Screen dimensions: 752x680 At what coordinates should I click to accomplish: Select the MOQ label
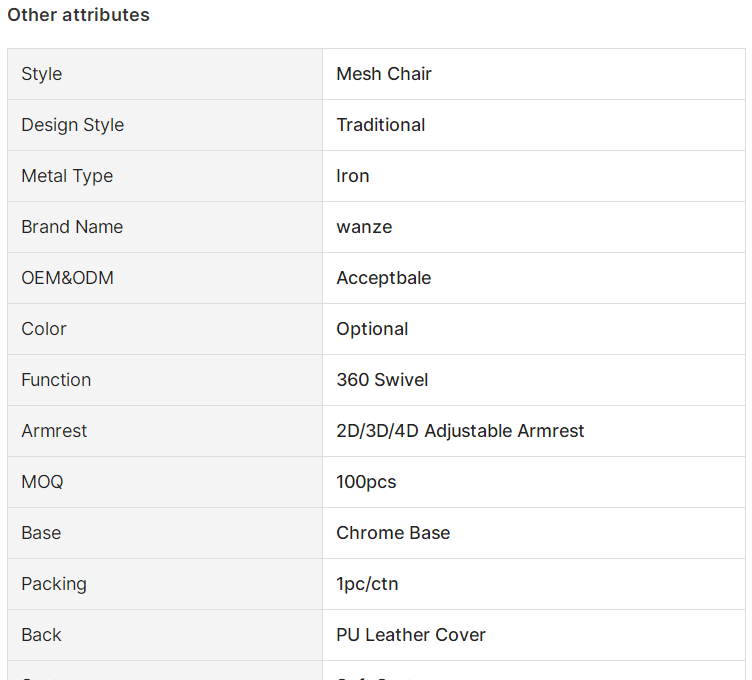pyautogui.click(x=42, y=482)
